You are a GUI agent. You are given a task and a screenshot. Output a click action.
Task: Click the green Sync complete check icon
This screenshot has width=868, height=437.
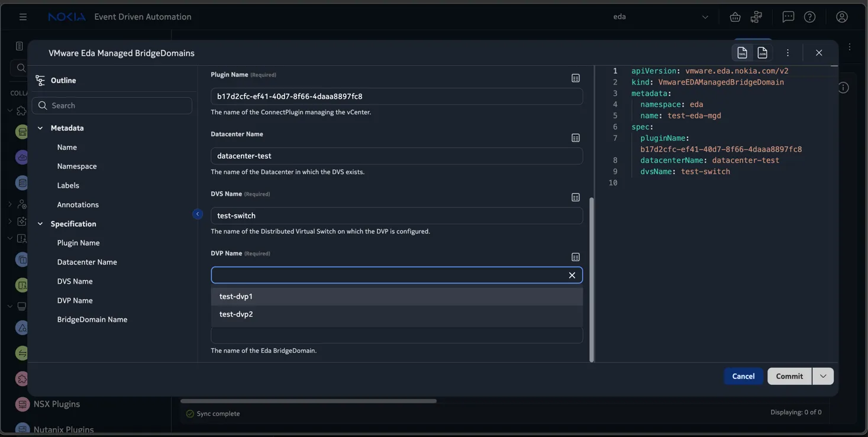click(190, 413)
